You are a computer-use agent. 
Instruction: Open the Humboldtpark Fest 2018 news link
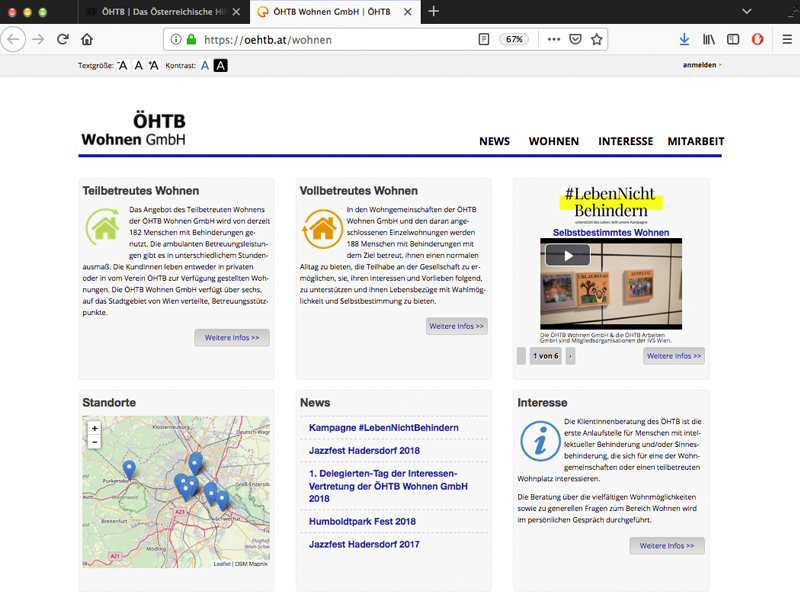pos(364,521)
